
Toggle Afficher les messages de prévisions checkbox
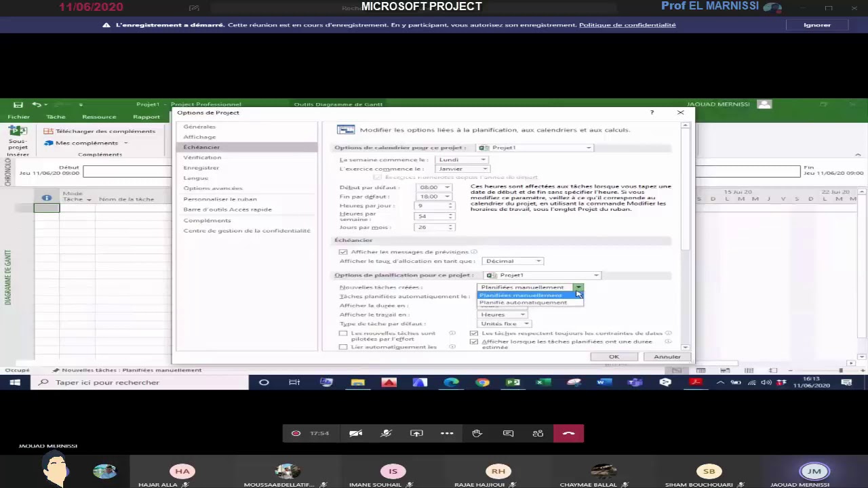(x=343, y=251)
